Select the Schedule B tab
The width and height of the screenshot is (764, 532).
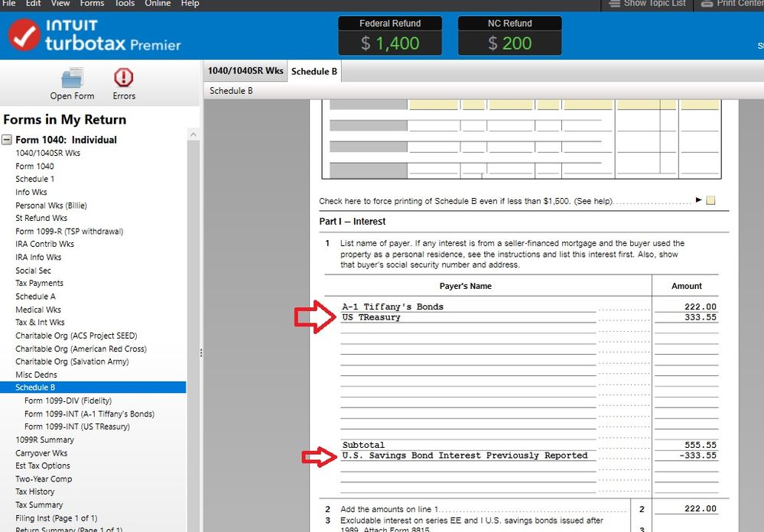pos(314,71)
